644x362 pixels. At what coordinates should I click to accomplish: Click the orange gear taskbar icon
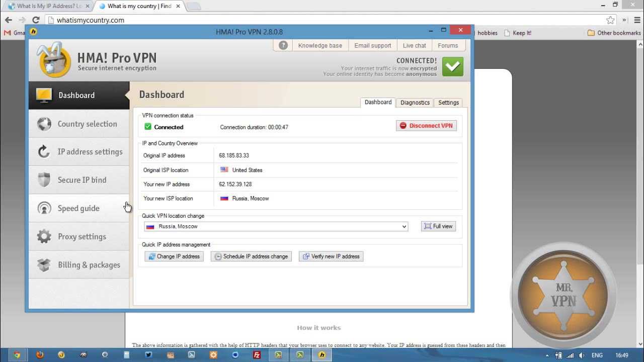[x=213, y=354]
